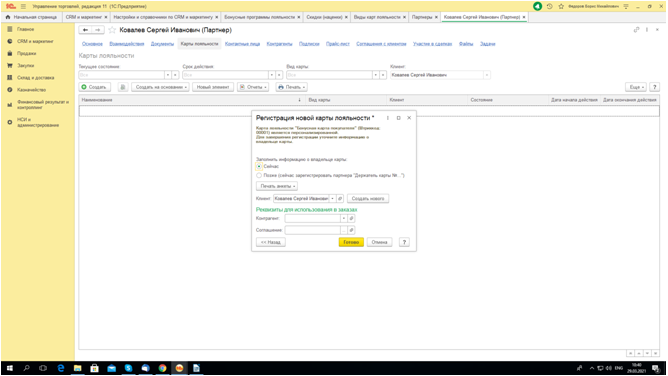Open Google Chrome from the taskbar
668x376 pixels.
[162, 368]
